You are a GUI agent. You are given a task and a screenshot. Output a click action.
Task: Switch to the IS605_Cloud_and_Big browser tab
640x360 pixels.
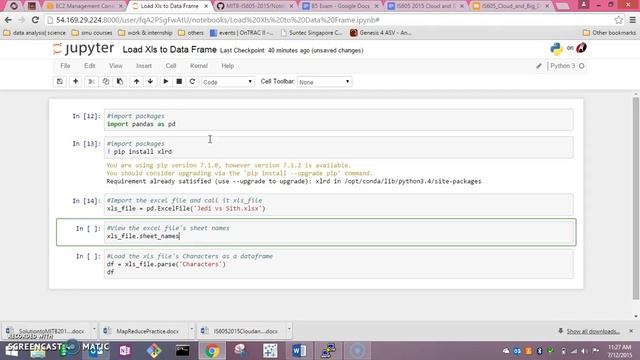511,6
